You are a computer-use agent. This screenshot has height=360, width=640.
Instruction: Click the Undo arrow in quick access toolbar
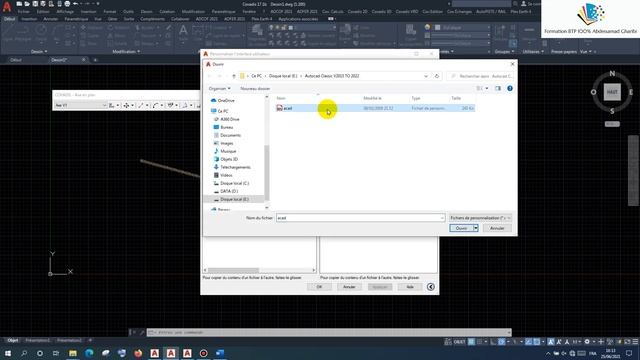click(76, 4)
